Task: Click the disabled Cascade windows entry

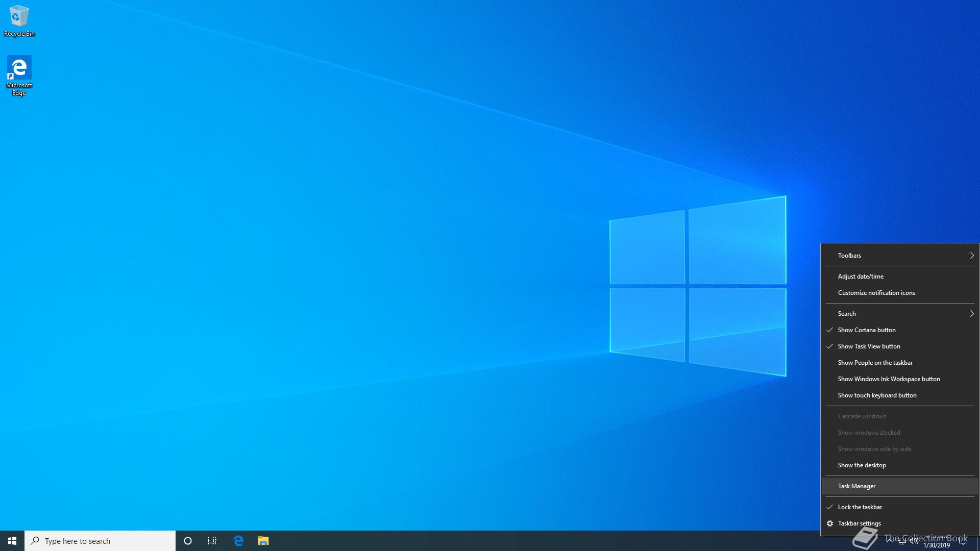Action: click(900, 416)
